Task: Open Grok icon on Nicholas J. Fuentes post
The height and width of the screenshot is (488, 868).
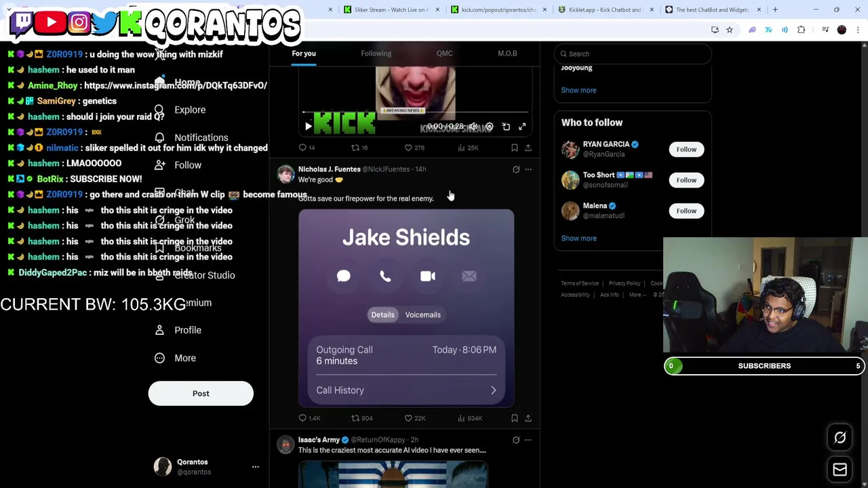Action: [516, 169]
